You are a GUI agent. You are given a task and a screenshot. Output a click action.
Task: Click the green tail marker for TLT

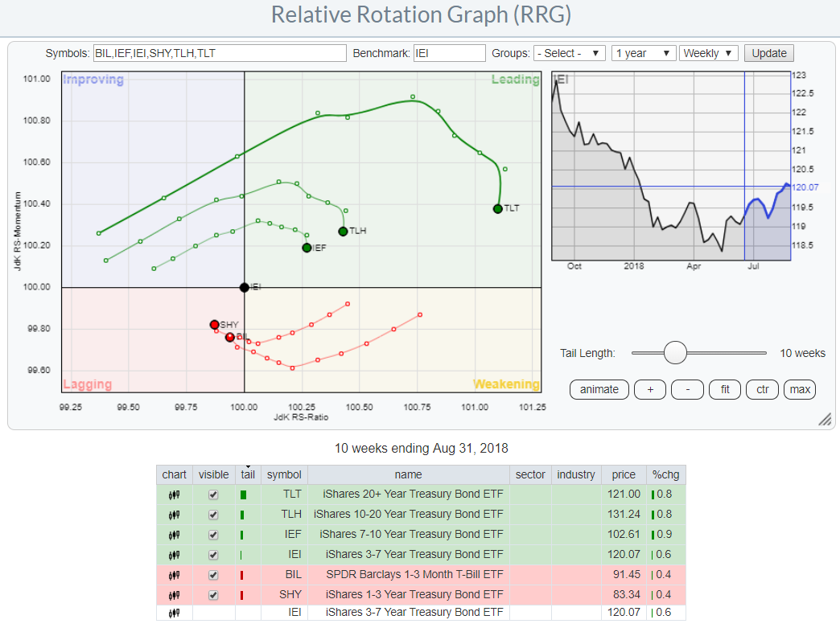pos(244,495)
